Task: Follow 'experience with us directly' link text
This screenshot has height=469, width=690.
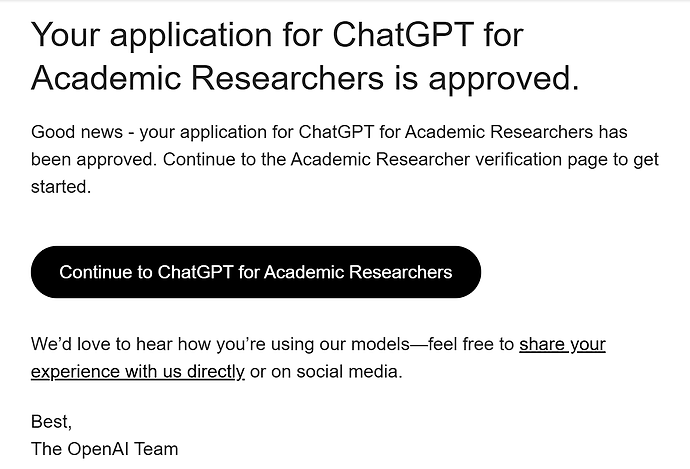Action: coord(138,371)
